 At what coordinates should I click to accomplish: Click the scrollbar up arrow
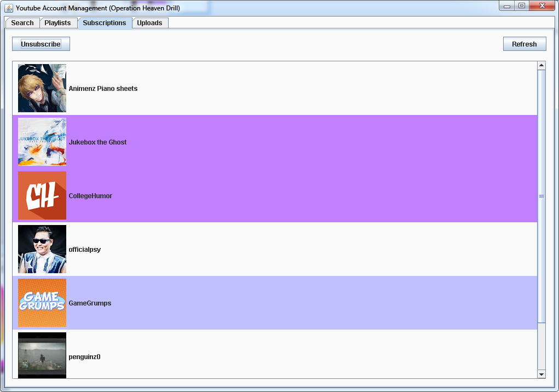[541, 66]
